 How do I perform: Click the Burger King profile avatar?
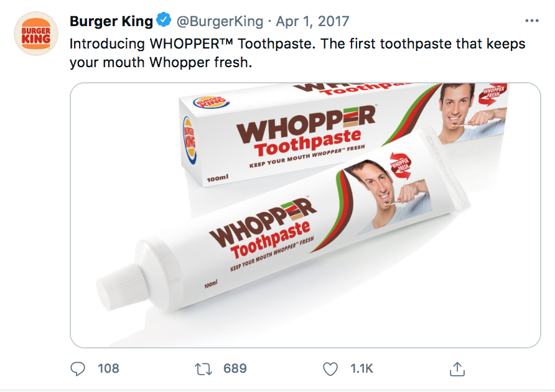(x=36, y=35)
